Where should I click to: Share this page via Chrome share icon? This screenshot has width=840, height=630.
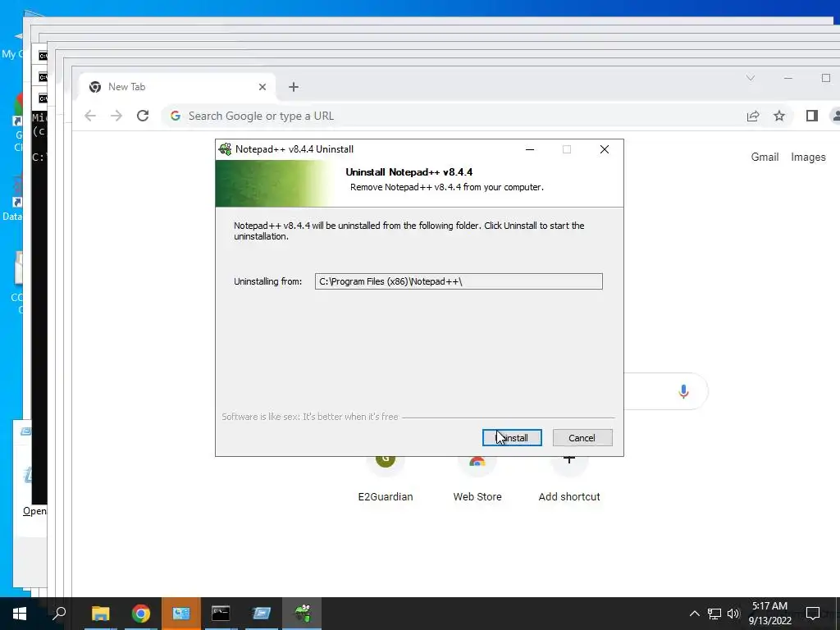point(753,116)
